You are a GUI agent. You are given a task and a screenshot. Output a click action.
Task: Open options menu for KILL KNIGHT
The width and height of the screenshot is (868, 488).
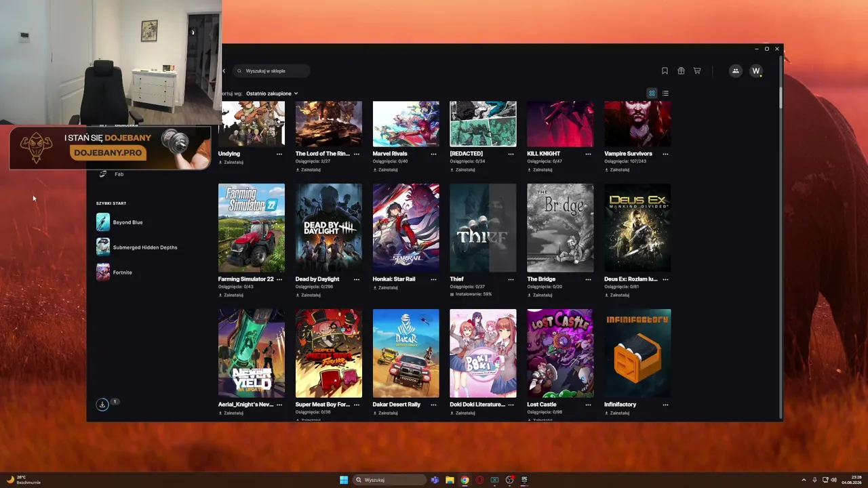coord(588,154)
